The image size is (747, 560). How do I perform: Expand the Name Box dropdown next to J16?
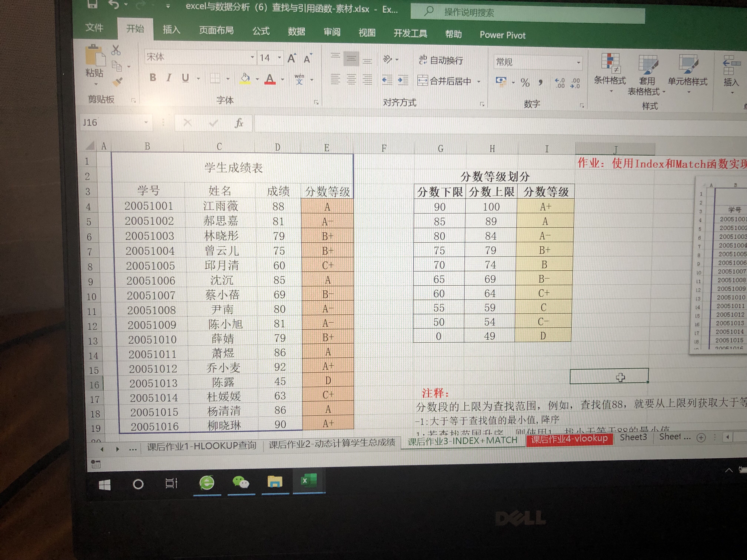[146, 122]
